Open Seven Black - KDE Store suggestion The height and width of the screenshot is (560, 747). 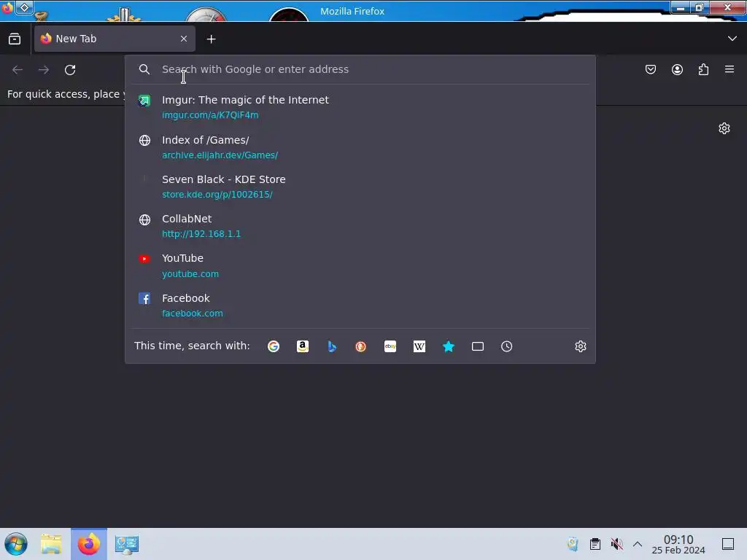pyautogui.click(x=360, y=187)
